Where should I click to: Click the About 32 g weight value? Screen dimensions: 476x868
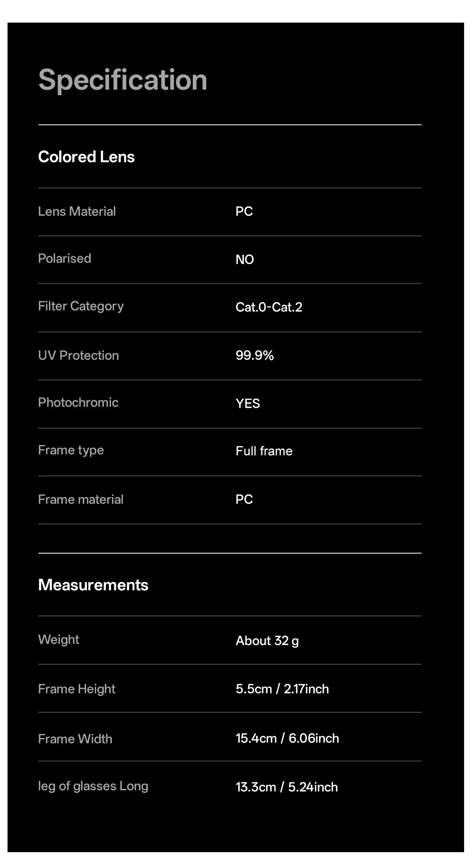click(267, 641)
